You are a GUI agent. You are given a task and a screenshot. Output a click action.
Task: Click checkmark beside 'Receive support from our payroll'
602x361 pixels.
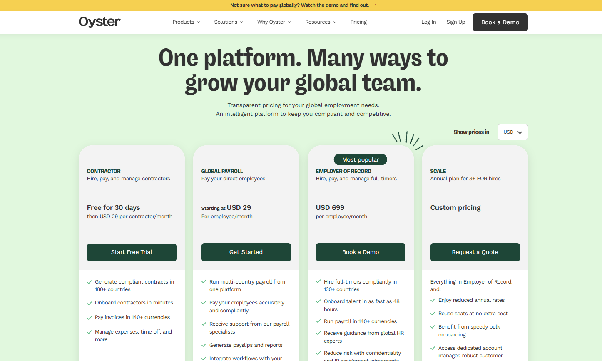pyautogui.click(x=204, y=324)
